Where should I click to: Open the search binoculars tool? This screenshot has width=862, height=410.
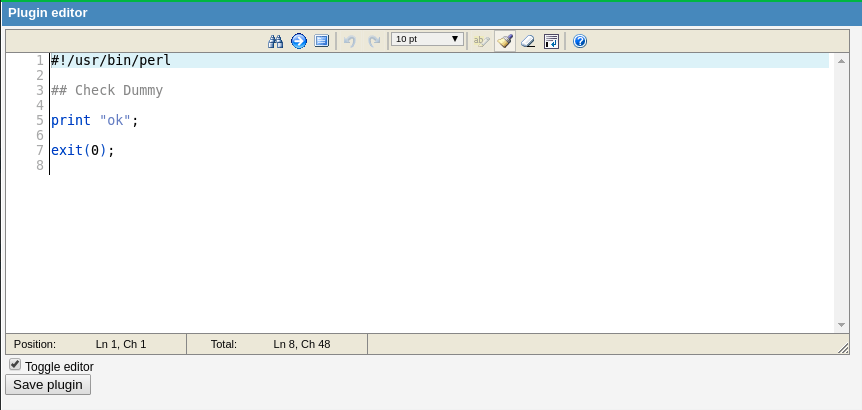pos(276,41)
